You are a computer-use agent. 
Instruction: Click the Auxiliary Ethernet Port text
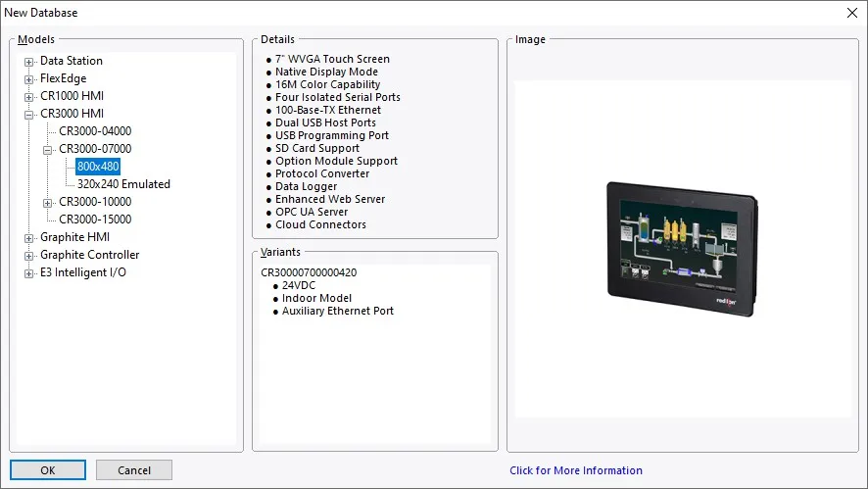click(x=338, y=311)
